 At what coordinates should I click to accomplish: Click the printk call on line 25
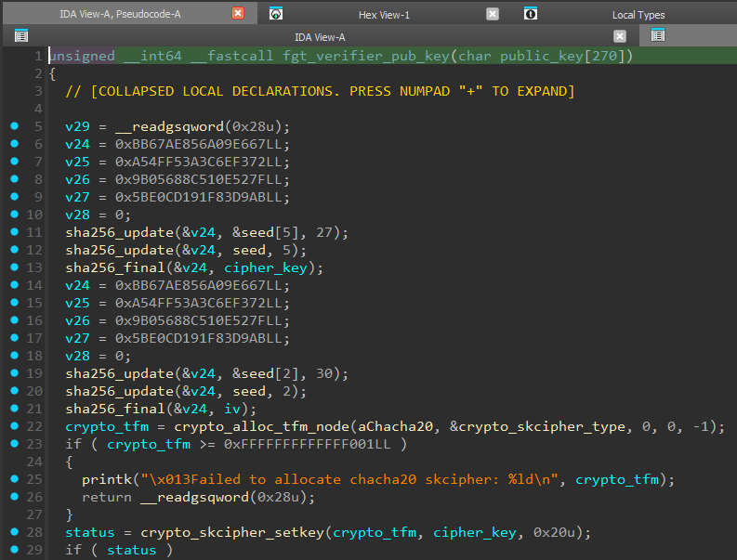(105, 479)
